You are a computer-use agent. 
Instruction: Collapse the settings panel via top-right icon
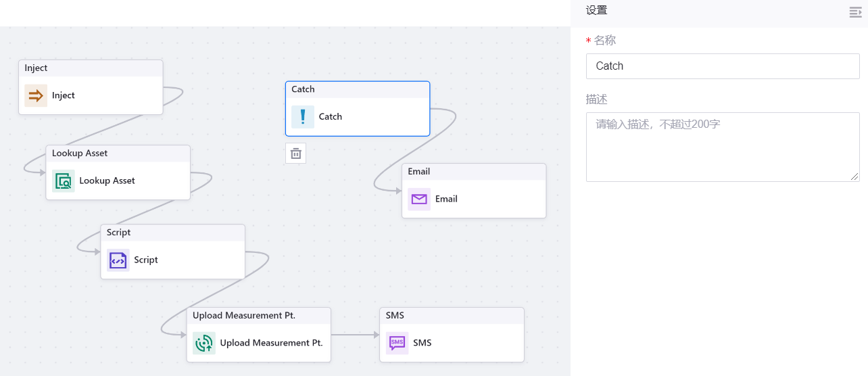[x=855, y=12]
